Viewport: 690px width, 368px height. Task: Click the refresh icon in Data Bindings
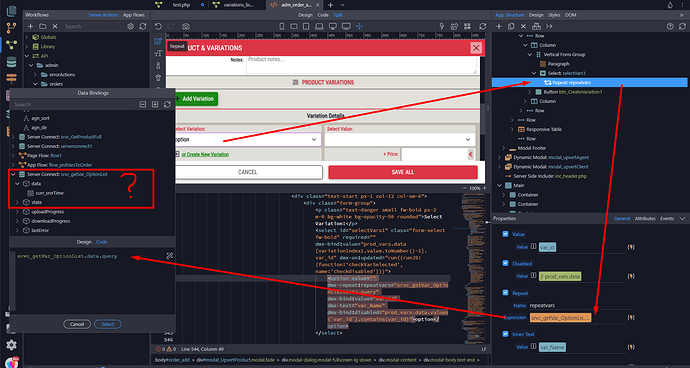click(x=167, y=104)
